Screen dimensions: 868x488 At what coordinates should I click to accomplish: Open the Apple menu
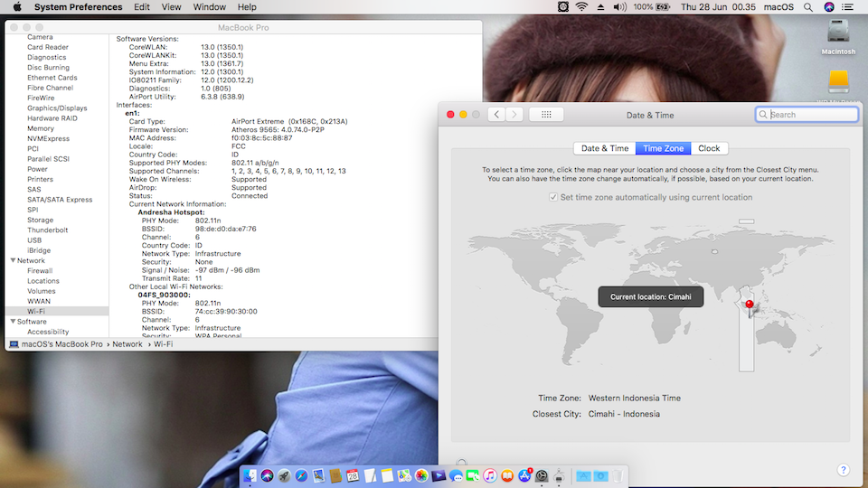click(x=17, y=7)
